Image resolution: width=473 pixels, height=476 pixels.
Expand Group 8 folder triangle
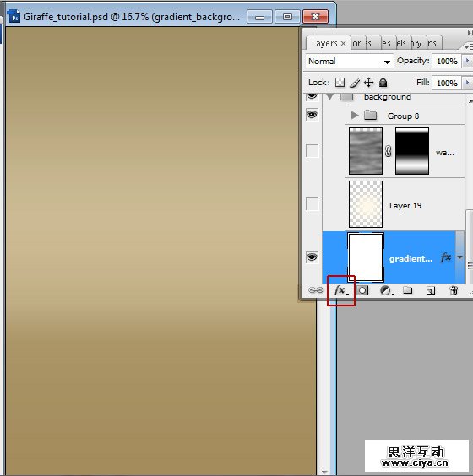point(354,116)
